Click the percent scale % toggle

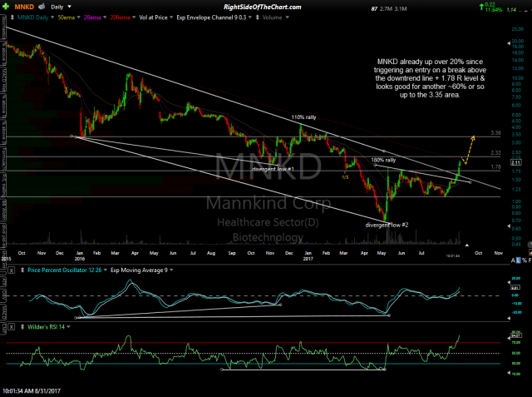pos(525,261)
